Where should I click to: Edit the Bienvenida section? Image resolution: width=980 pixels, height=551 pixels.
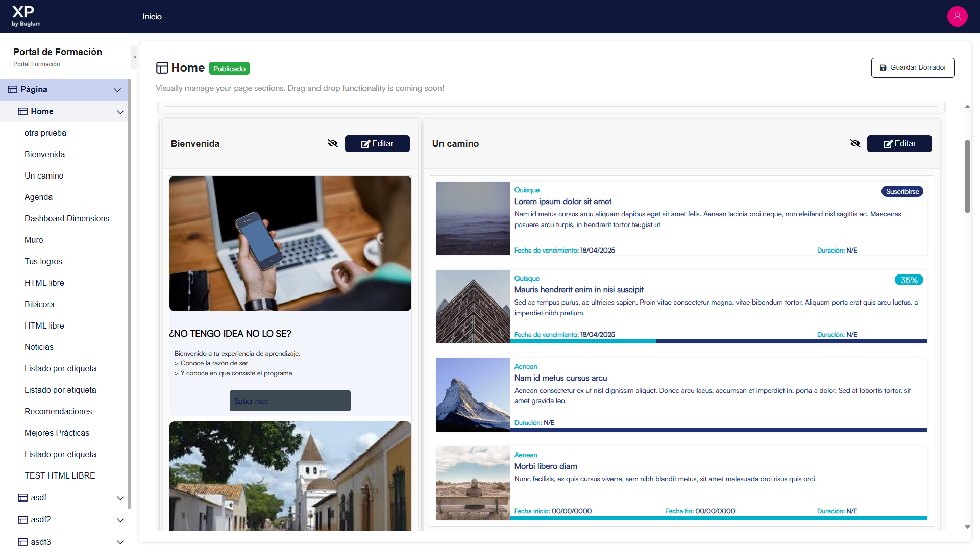coord(377,144)
